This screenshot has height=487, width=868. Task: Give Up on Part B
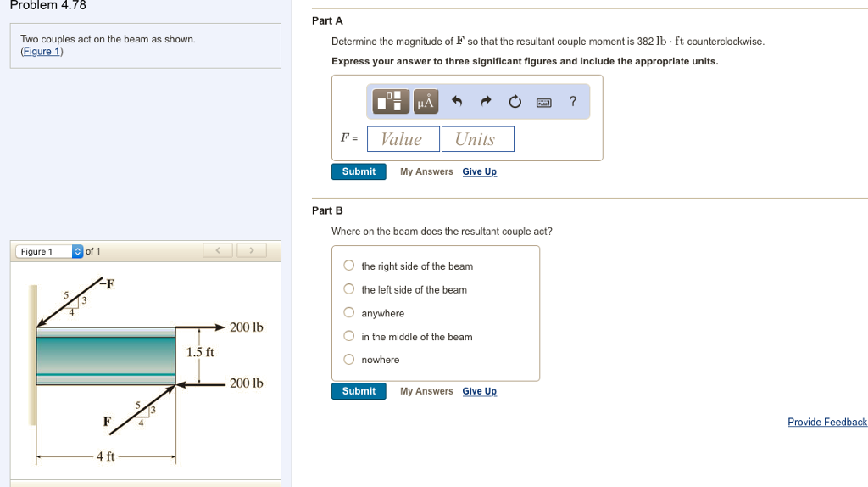click(x=480, y=391)
